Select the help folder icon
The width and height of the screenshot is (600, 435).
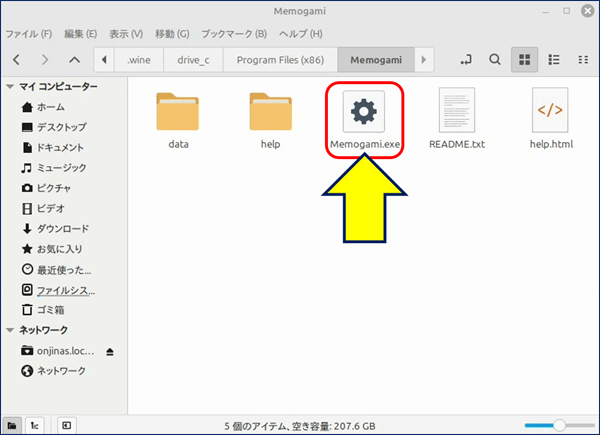click(271, 111)
